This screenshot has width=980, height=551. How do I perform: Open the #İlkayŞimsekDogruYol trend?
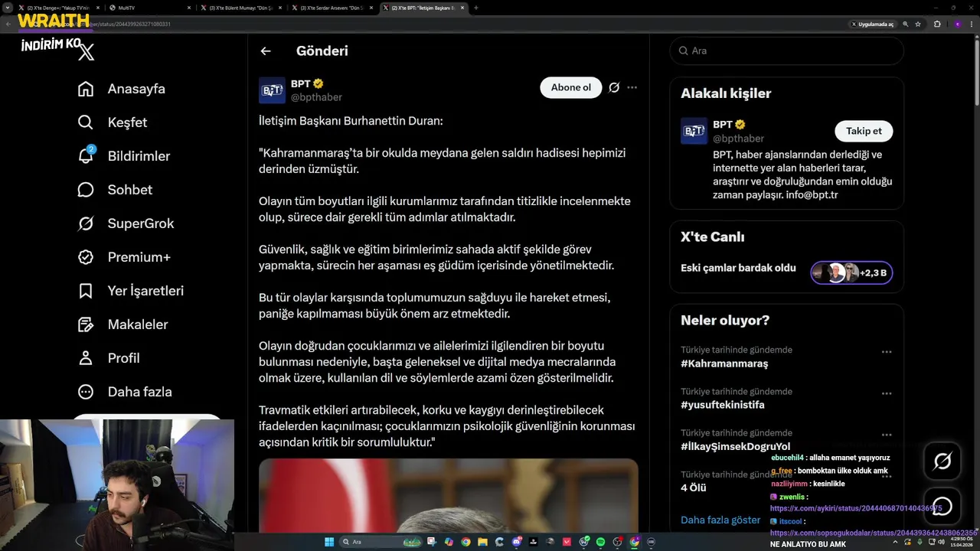pyautogui.click(x=736, y=446)
